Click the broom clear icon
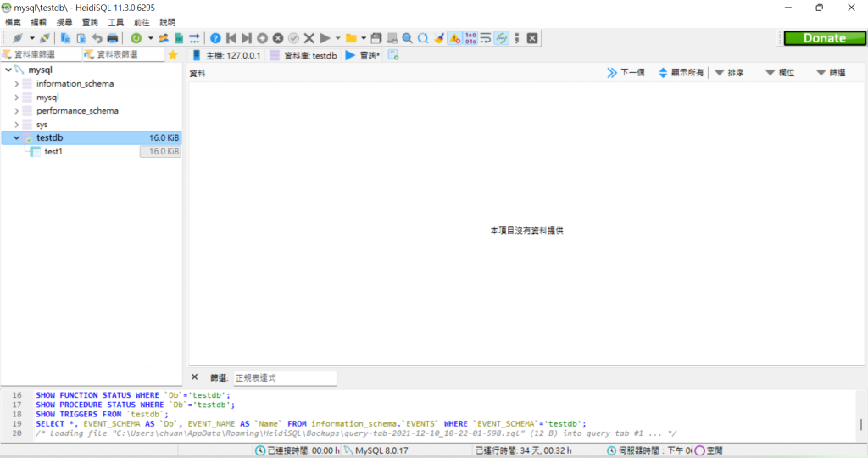The height and width of the screenshot is (458, 868). [439, 38]
